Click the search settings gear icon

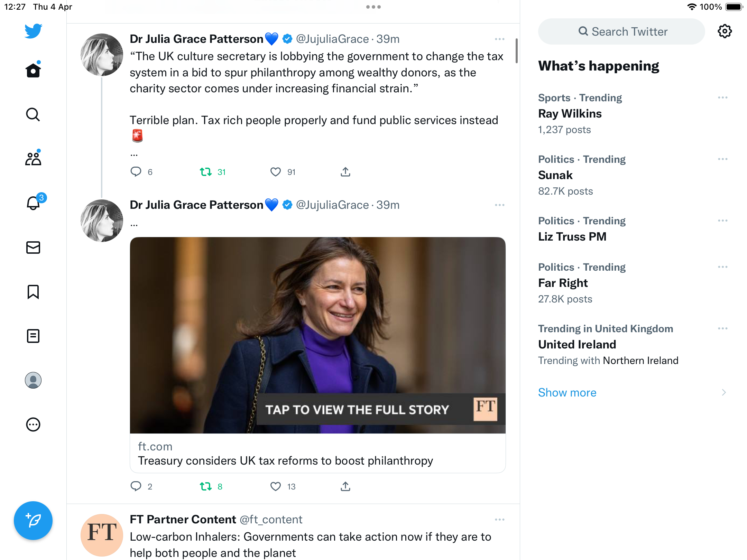click(725, 31)
